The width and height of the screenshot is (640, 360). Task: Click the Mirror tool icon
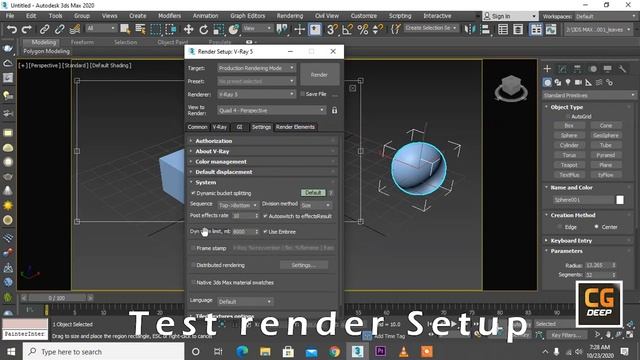[470, 29]
